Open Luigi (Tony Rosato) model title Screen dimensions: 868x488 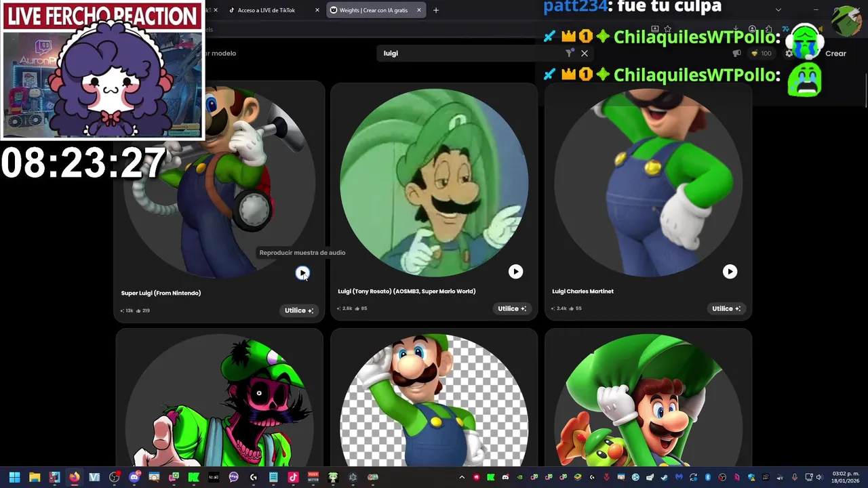[x=407, y=291]
